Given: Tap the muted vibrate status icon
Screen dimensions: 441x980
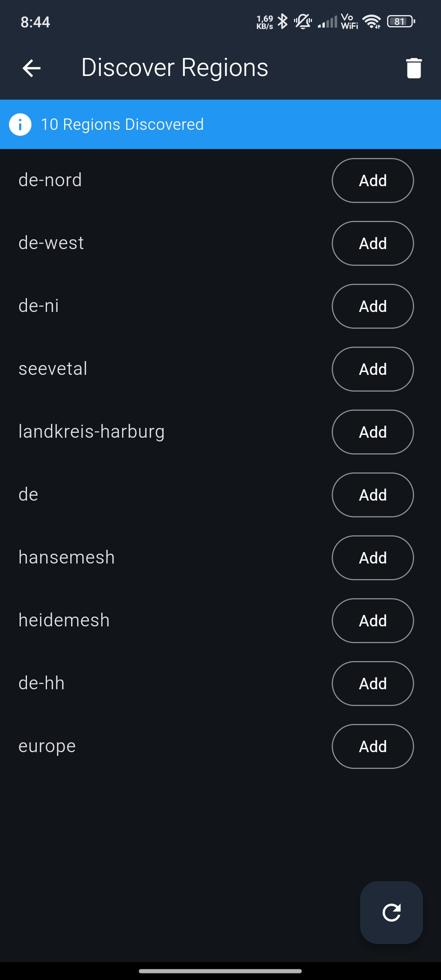Looking at the screenshot, I should tap(303, 21).
